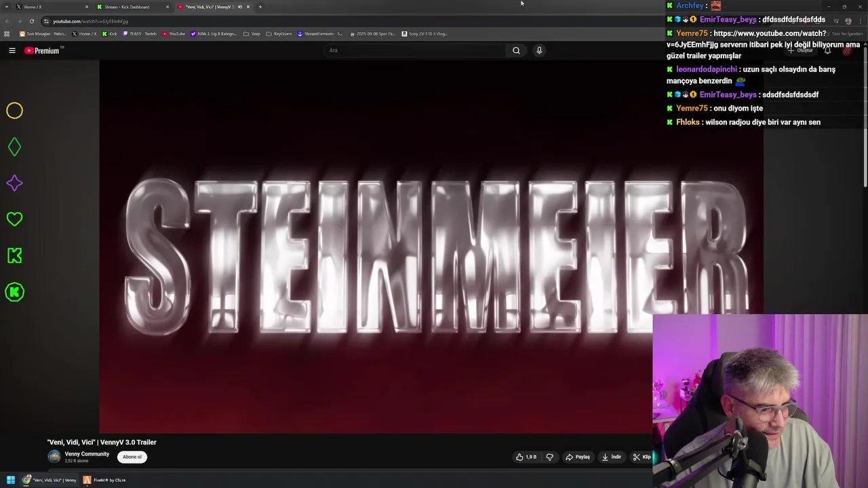Open the 2025-09-06 Spor bookmark
Image resolution: width=868 pixels, height=488 pixels.
click(x=372, y=33)
